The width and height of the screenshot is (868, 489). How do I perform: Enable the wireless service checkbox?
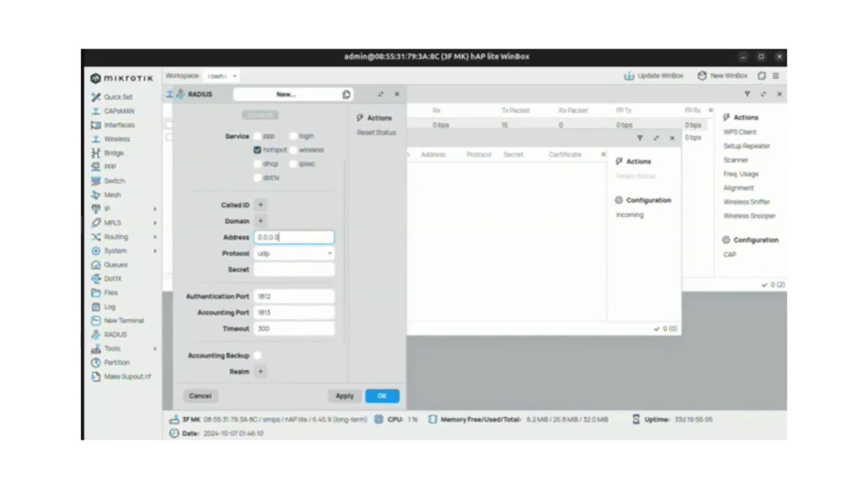point(293,150)
